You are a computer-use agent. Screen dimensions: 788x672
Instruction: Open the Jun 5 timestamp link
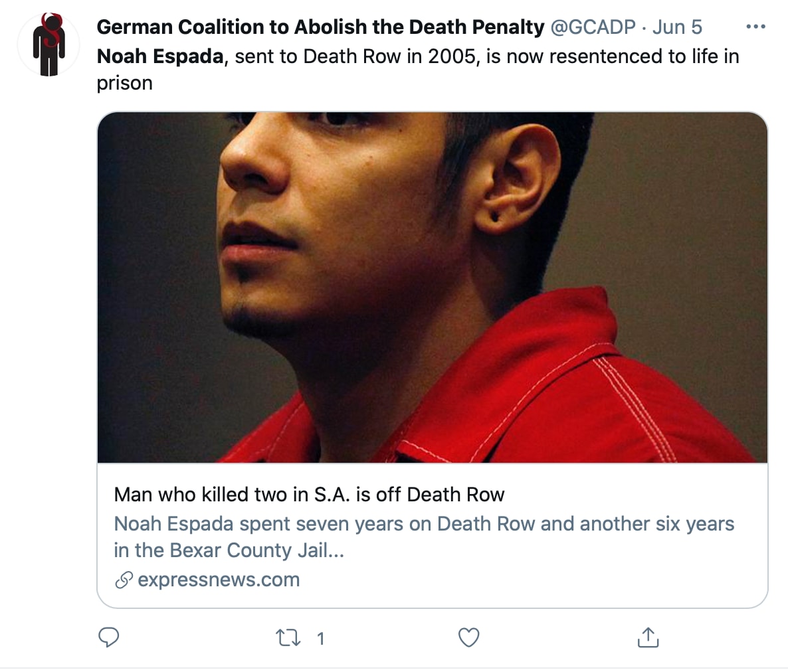click(676, 27)
